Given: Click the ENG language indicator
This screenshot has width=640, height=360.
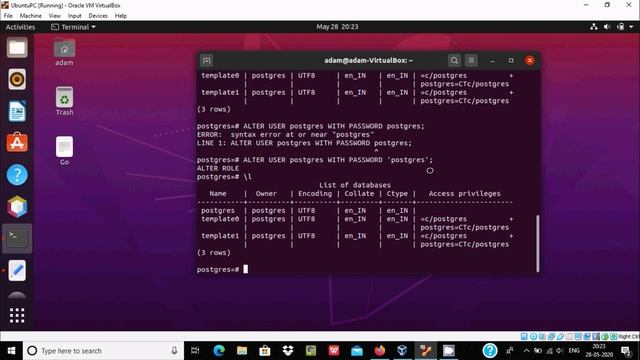Looking at the screenshot, I should 574,351.
